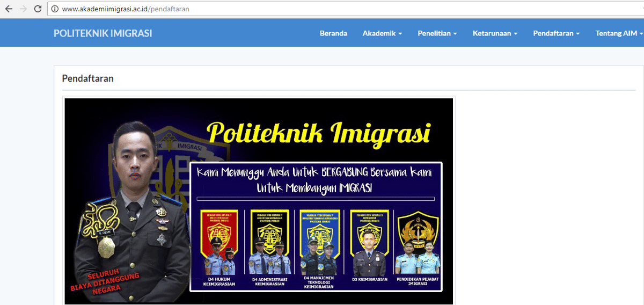Reload the page with the refresh icon
Image resolution: width=644 pixels, height=305 pixels.
(x=38, y=9)
